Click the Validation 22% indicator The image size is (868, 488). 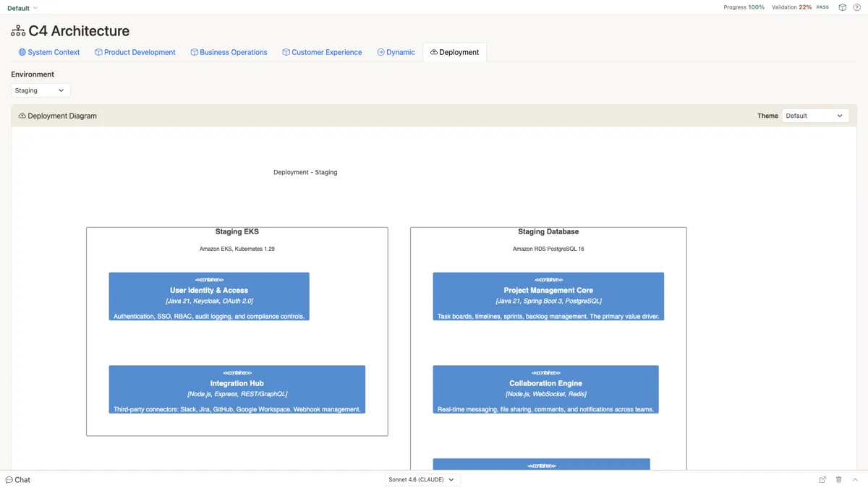coord(791,7)
